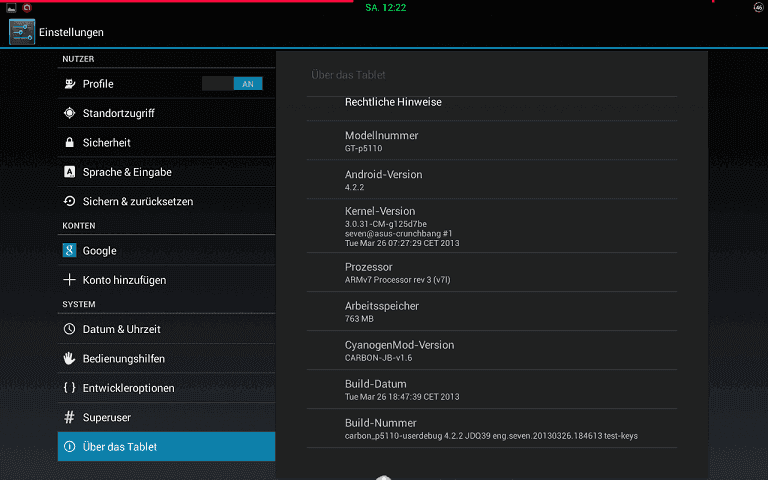This screenshot has height=480, width=768.
Task: Click the battery circle icon at top right
Action: (x=758, y=7)
